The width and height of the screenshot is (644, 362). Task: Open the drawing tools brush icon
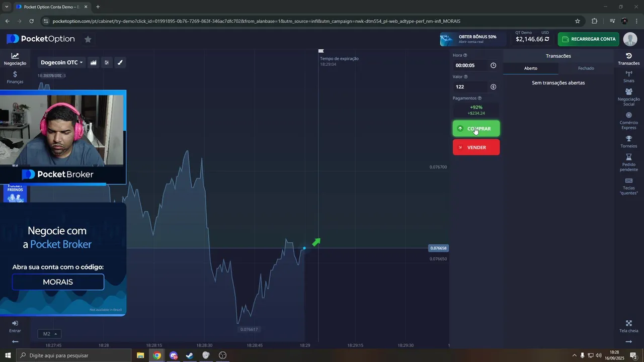click(120, 62)
